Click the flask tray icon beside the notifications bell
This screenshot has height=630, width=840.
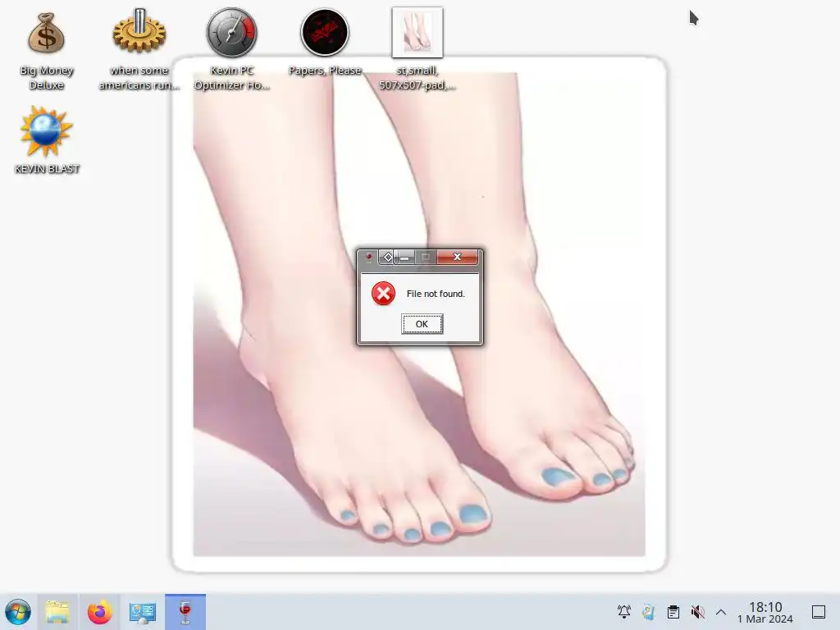point(649,612)
